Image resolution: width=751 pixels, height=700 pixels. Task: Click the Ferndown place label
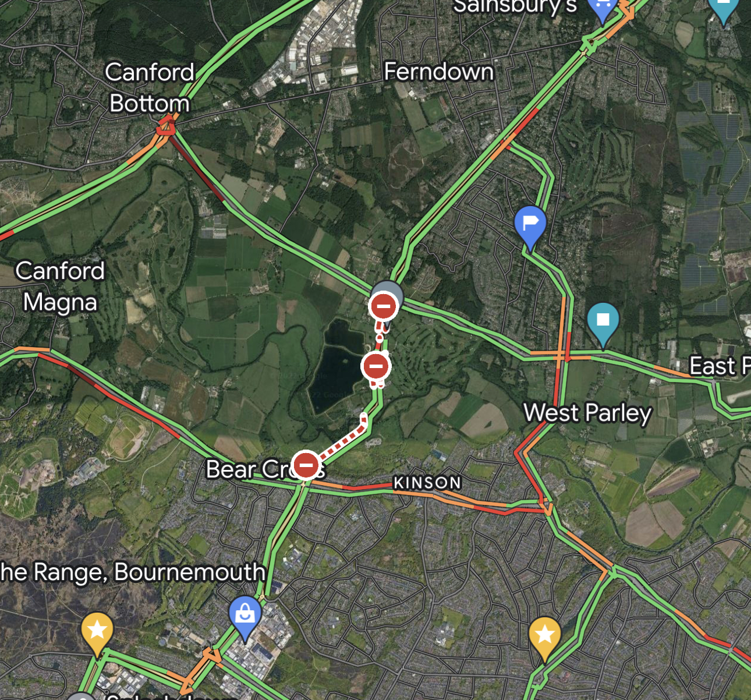(x=439, y=72)
